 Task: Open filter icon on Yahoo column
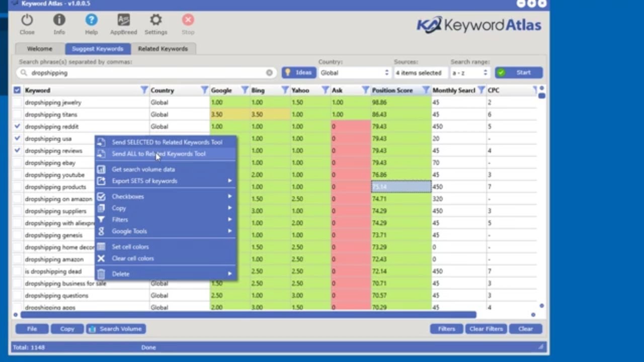coord(326,90)
